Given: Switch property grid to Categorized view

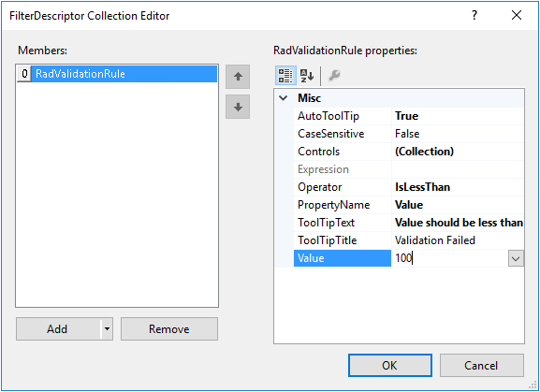Looking at the screenshot, I should tap(285, 76).
